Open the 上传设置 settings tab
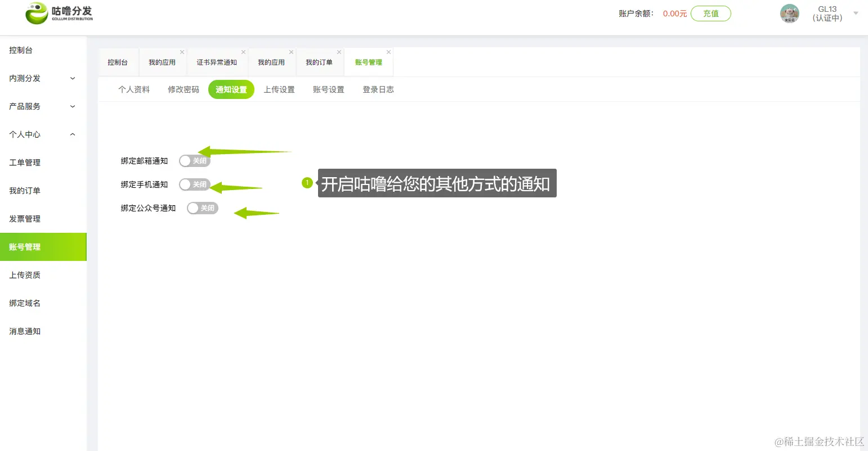The width and height of the screenshot is (868, 451). [279, 89]
